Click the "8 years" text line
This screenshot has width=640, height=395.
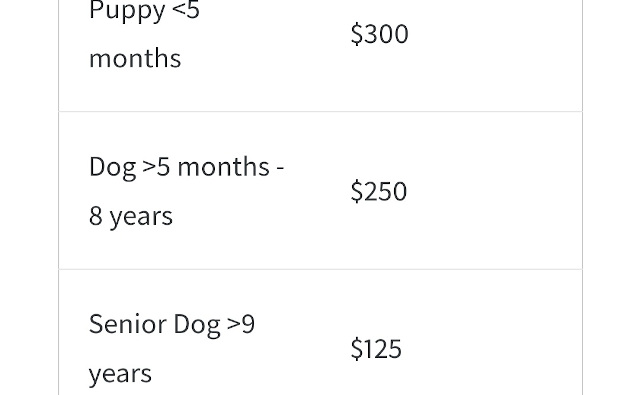click(131, 216)
